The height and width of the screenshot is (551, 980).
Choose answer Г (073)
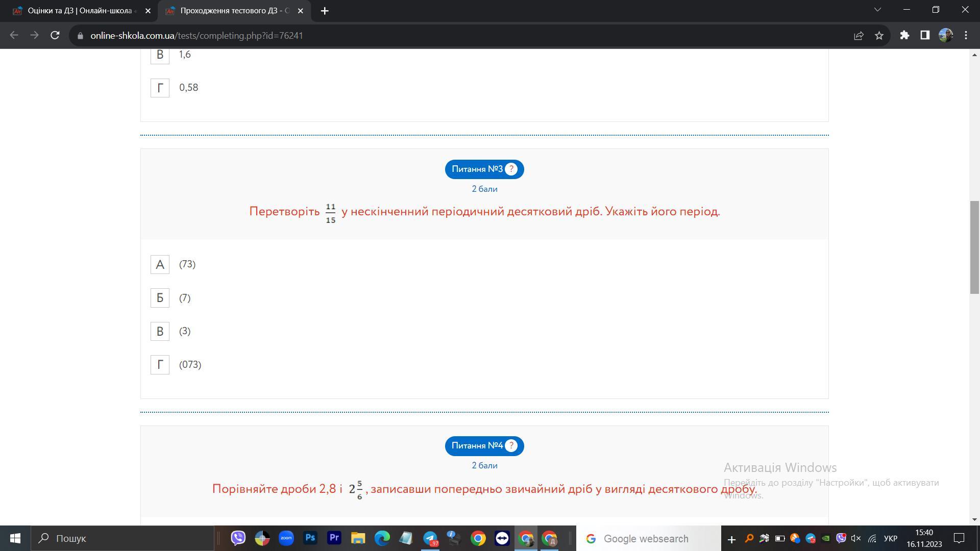pos(160,365)
